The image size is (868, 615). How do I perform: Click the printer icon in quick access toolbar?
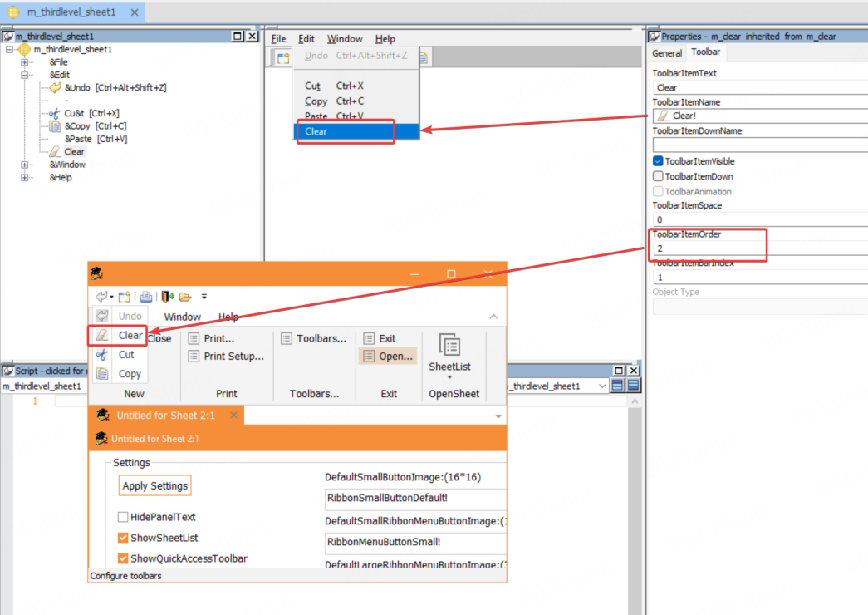(146, 297)
